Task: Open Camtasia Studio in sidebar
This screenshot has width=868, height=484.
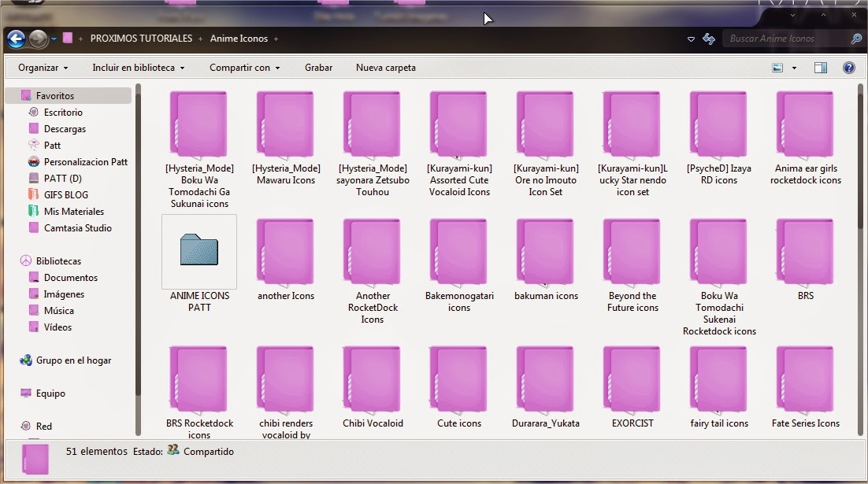Action: coord(77,228)
